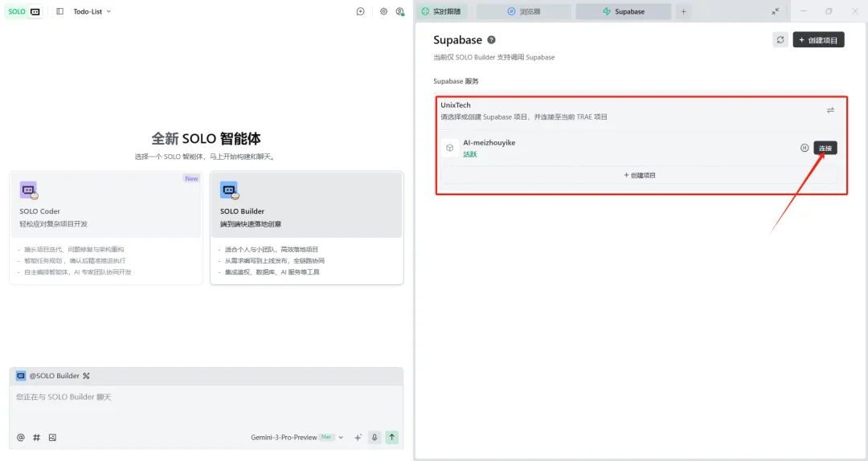Close the application window
This screenshot has height=461, width=868.
tap(854, 11)
